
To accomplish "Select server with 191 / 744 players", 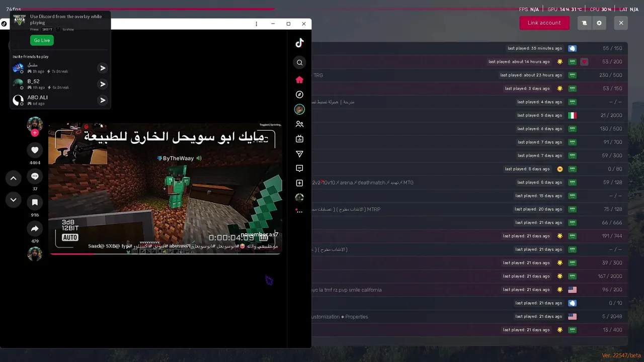I will tap(469, 236).
